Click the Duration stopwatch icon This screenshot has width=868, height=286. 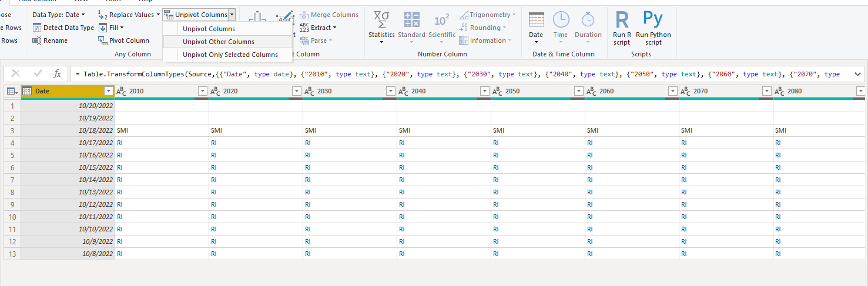click(x=588, y=19)
